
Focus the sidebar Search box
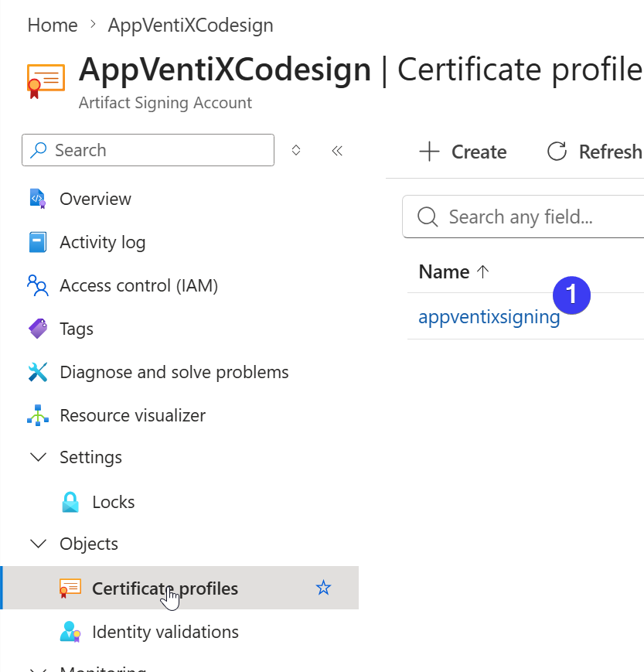tap(148, 150)
